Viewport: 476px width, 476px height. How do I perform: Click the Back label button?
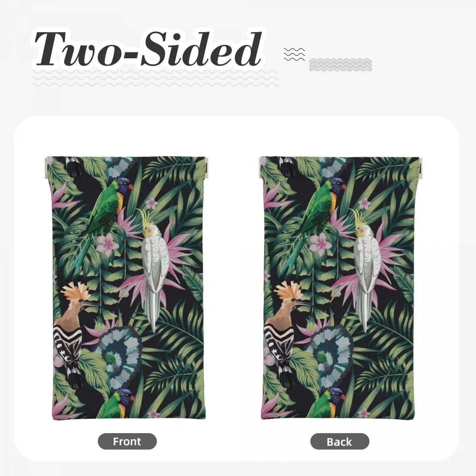tap(340, 430)
